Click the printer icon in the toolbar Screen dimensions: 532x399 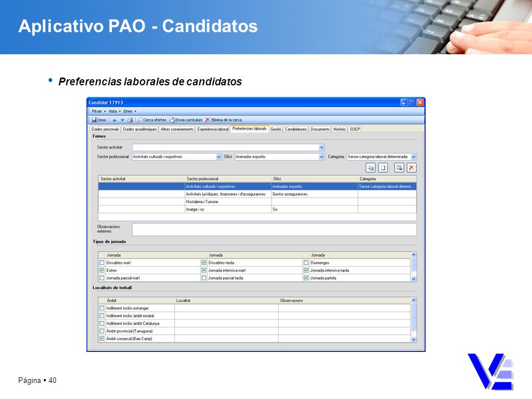coord(130,120)
